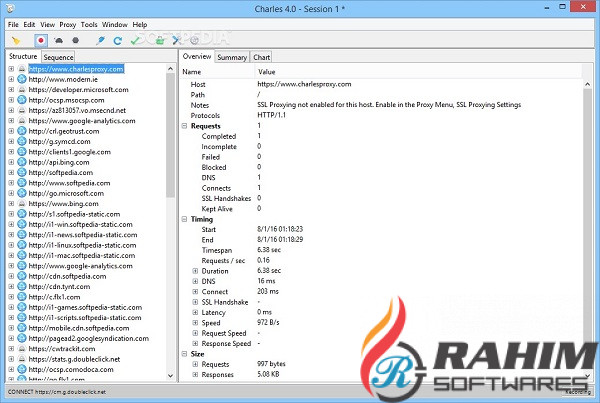
Task: Select http://pagead2.googlesyndication.com host
Action: tap(89, 338)
